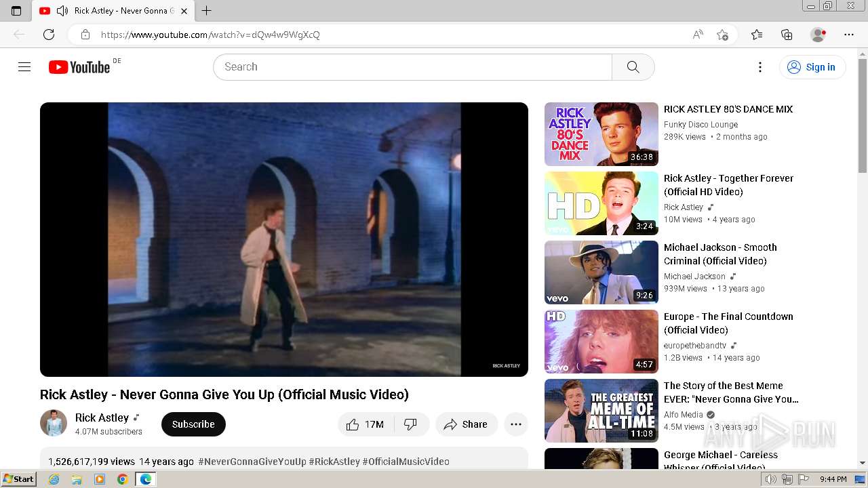View site information lock icon

pyautogui.click(x=85, y=35)
